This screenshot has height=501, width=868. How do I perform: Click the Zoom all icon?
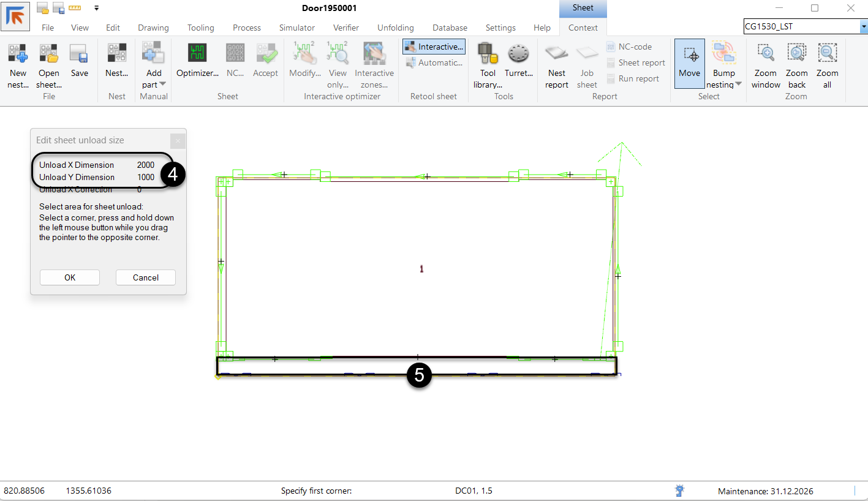[x=827, y=54]
